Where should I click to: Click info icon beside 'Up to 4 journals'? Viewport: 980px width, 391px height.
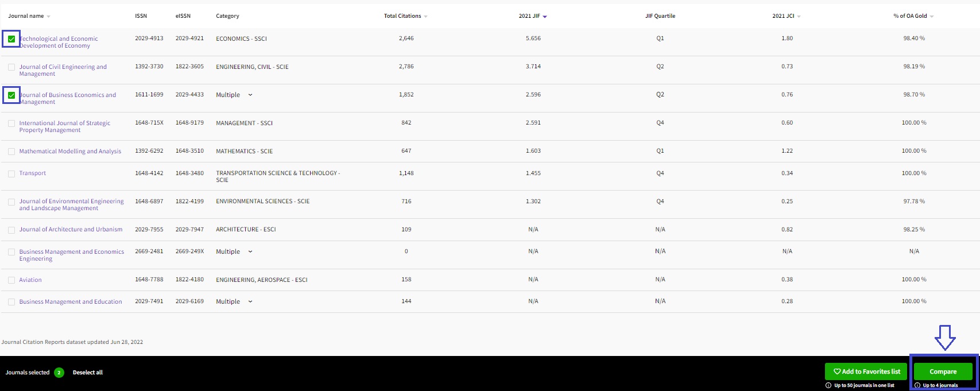tap(917, 385)
